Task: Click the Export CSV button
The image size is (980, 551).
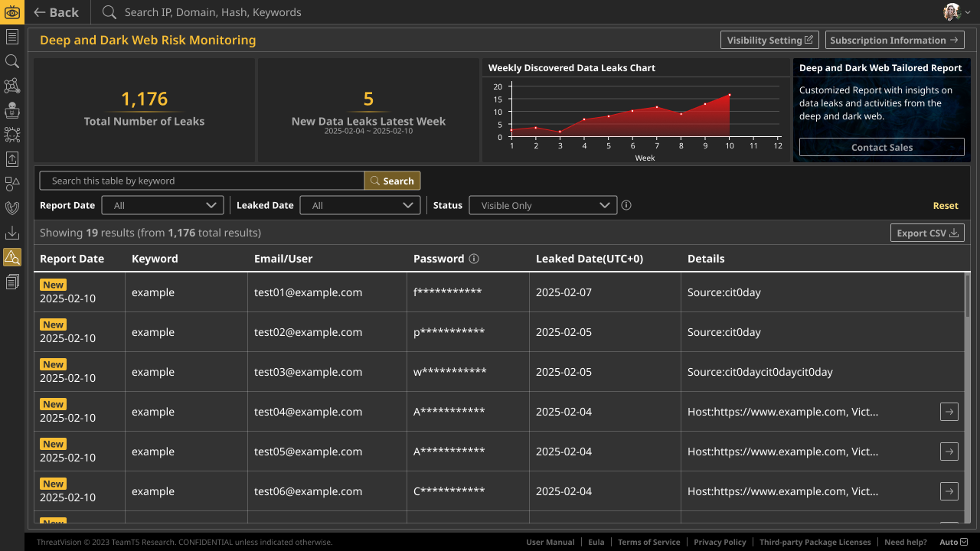Action: [x=927, y=233]
